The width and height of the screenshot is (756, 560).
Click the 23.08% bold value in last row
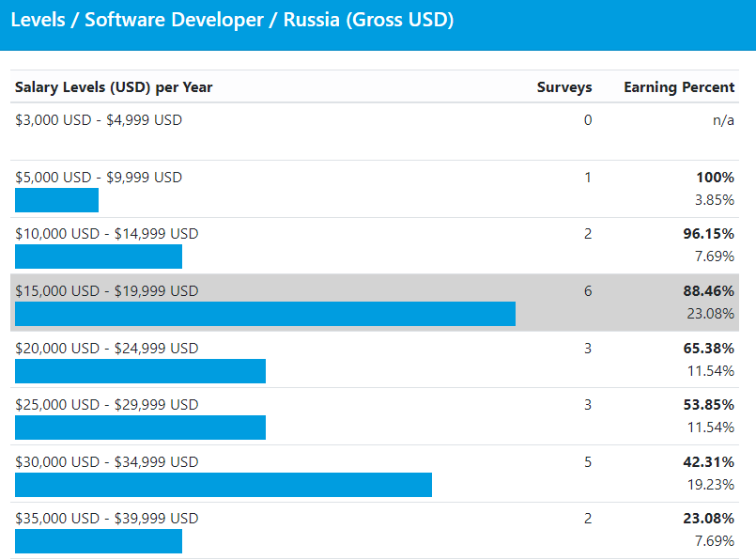tap(708, 519)
